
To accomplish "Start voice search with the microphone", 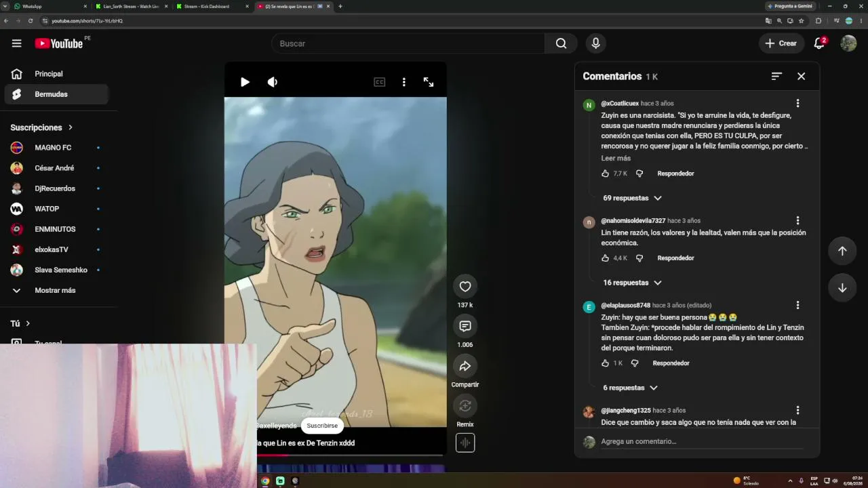I will tap(595, 43).
